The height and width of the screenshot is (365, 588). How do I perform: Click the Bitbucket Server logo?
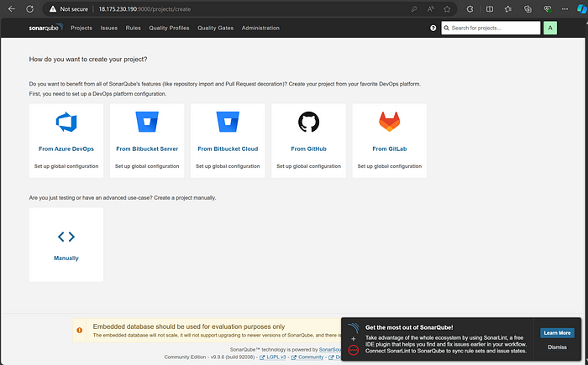(x=147, y=122)
